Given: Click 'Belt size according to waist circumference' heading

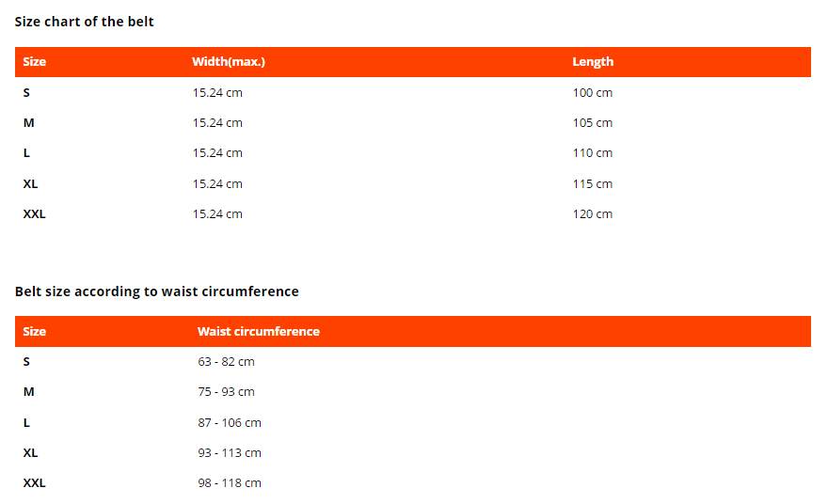Looking at the screenshot, I should click(x=156, y=291).
